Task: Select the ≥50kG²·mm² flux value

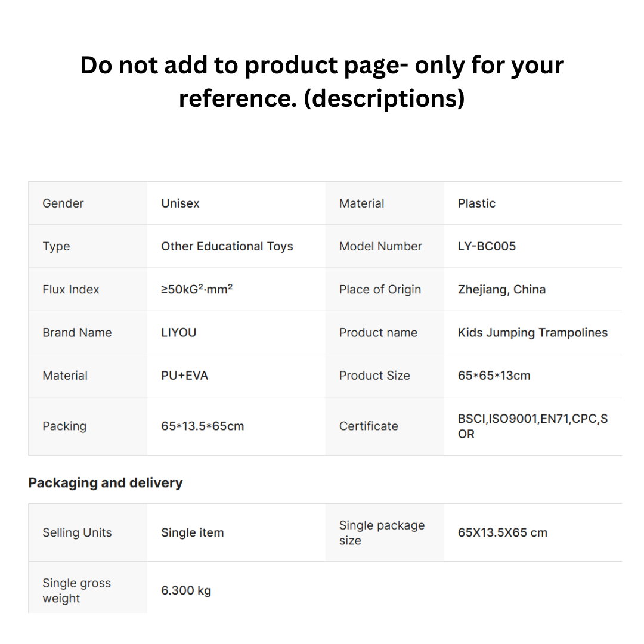Action: (197, 289)
